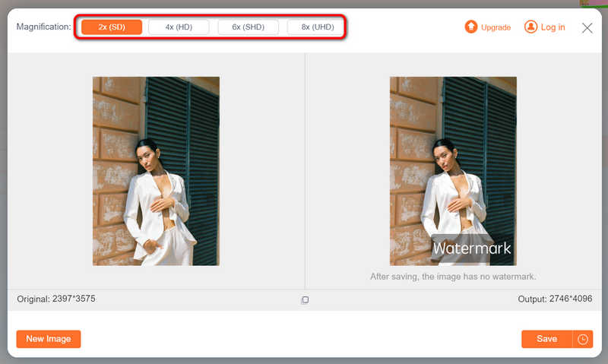Click the upscaled output preview

coord(453,171)
